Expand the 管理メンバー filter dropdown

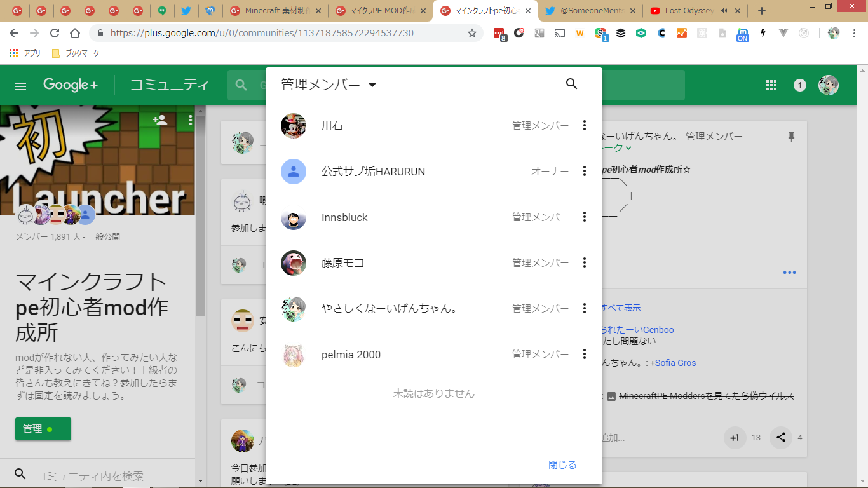point(372,85)
